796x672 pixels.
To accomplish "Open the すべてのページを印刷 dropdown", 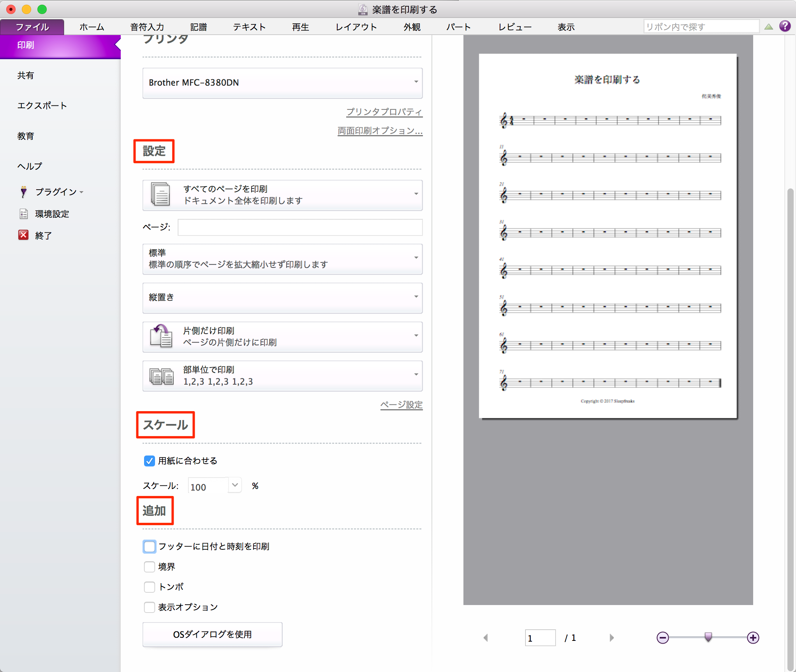I will click(x=282, y=195).
